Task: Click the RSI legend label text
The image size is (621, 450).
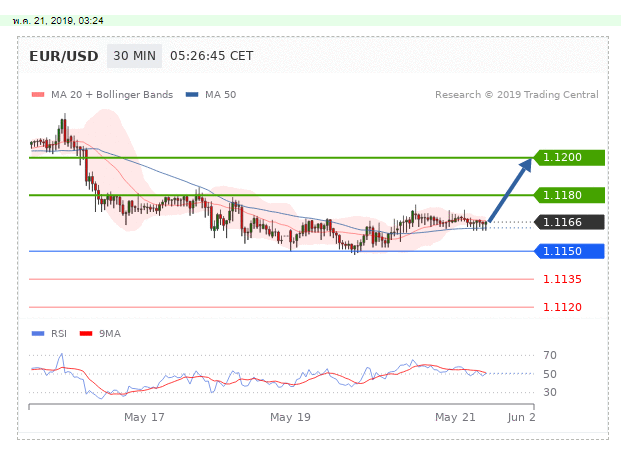Action: pos(59,334)
